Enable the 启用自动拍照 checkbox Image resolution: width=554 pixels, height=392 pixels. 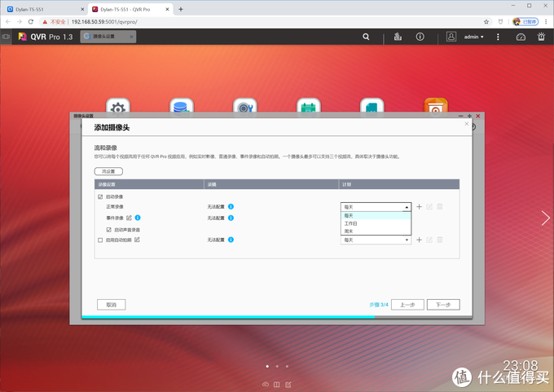tap(100, 240)
